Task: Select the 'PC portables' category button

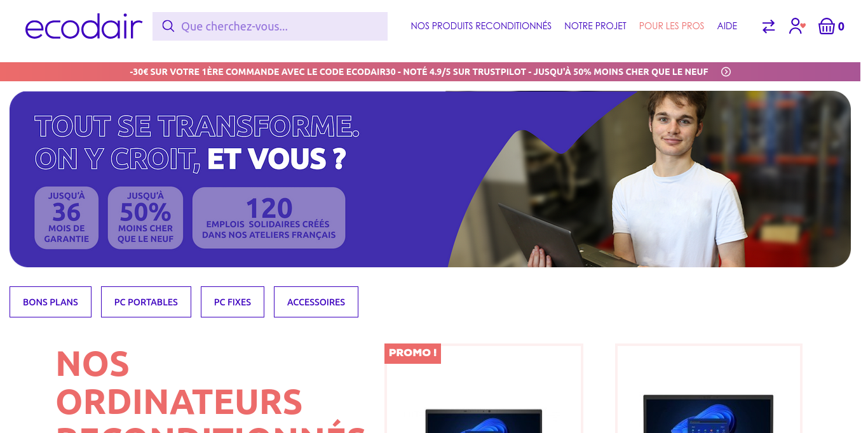Action: click(146, 302)
